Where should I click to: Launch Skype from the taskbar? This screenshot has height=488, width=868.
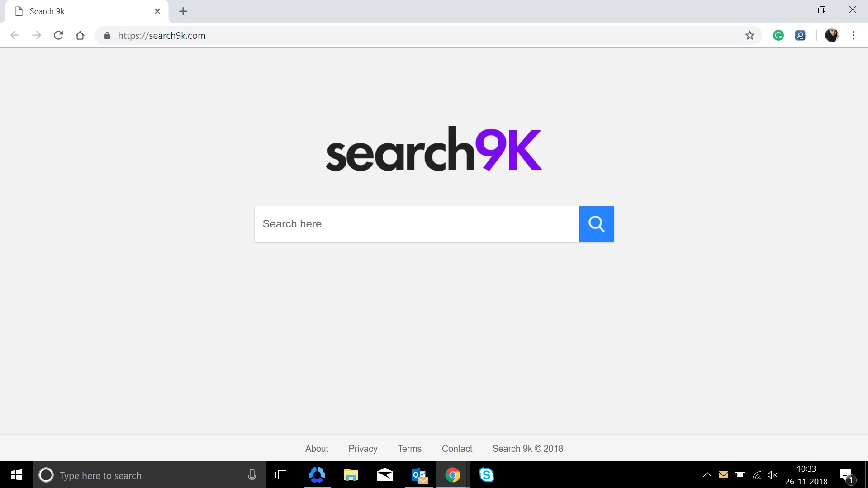(x=487, y=475)
